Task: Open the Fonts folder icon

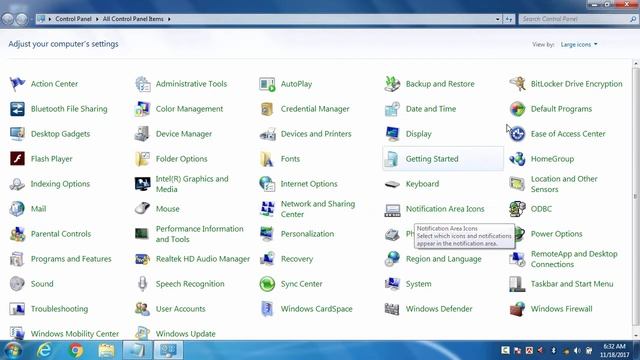Action: click(x=267, y=159)
